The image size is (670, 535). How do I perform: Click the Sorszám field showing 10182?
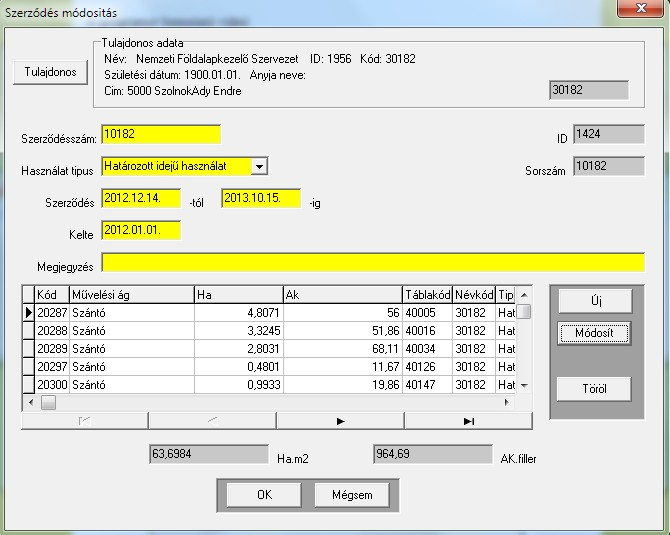pyautogui.click(x=608, y=166)
